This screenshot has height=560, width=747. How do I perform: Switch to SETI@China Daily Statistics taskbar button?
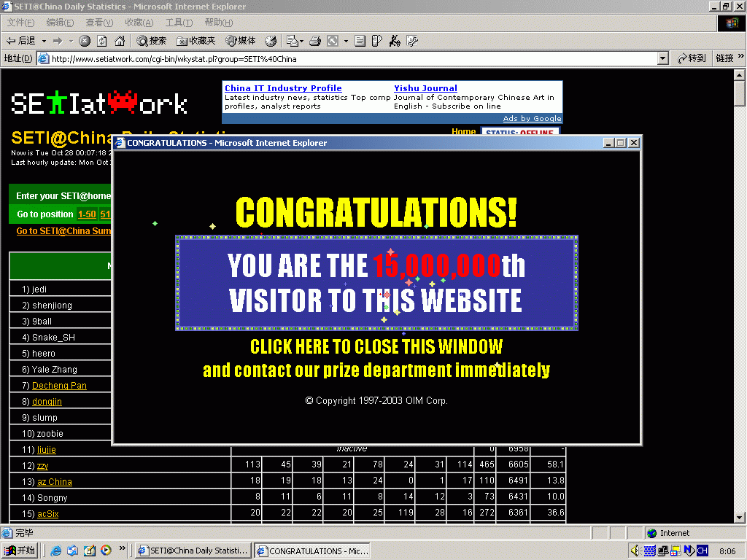[x=193, y=551]
